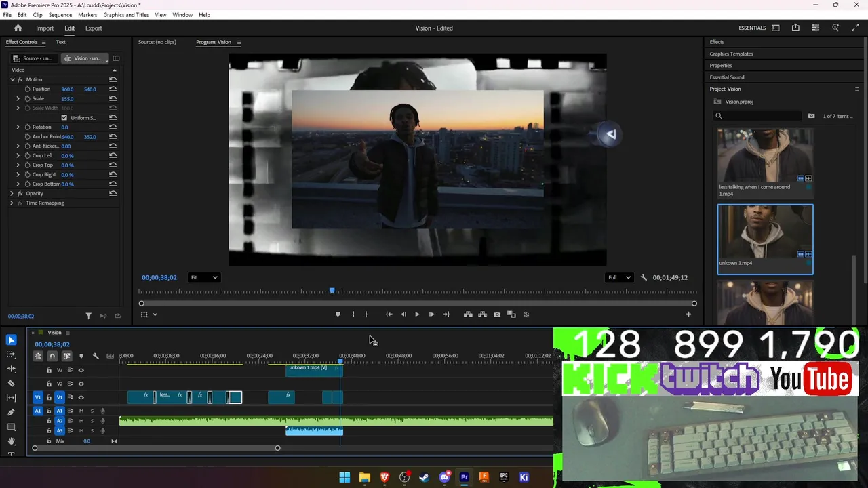Toggle Uniform Scale checkbox

pyautogui.click(x=64, y=117)
